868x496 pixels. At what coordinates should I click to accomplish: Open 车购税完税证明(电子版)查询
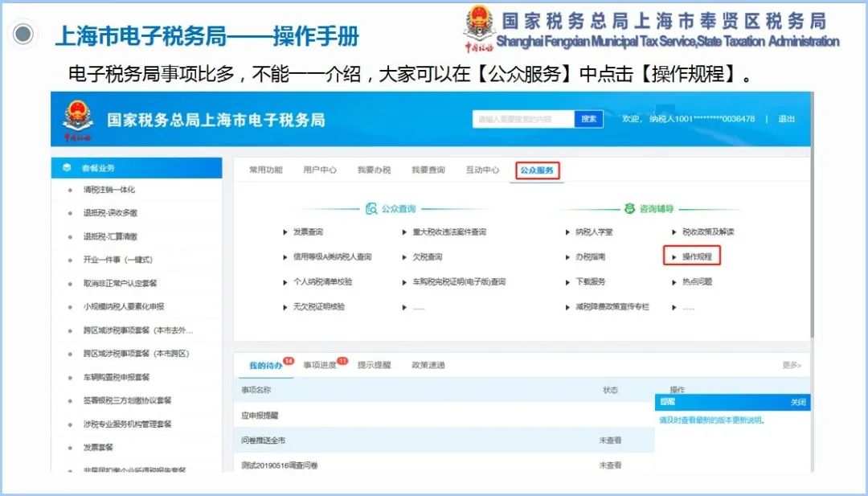(459, 282)
